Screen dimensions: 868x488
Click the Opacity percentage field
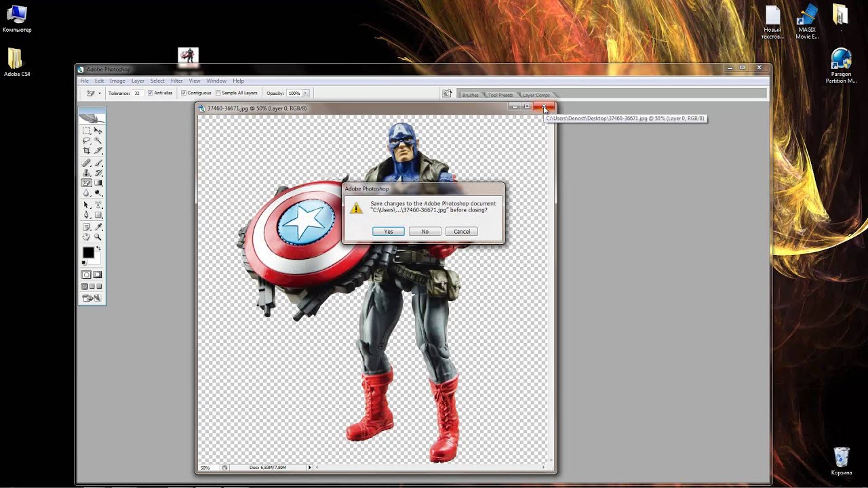point(294,93)
